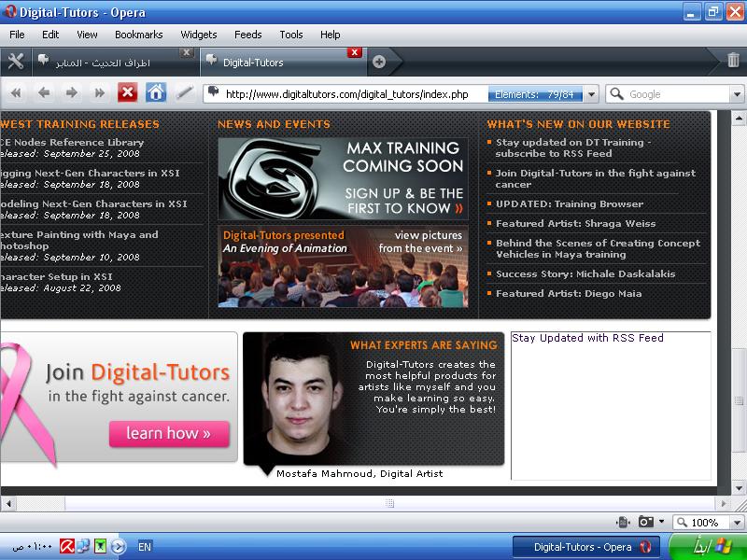Image resolution: width=747 pixels, height=560 pixels.
Task: Open the closed tabs trash can
Action: [733, 60]
